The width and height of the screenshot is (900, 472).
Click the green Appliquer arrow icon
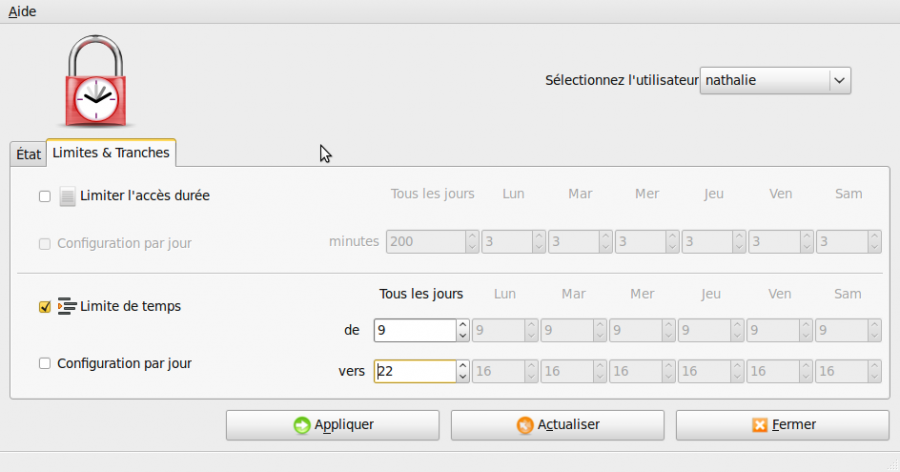(x=302, y=425)
